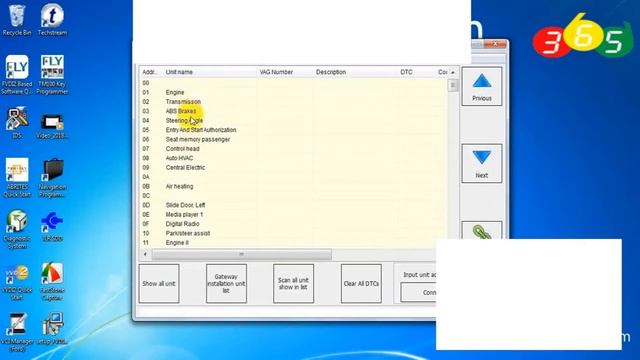Sort by the Unit name column header
This screenshot has height=360, width=640.
point(210,72)
